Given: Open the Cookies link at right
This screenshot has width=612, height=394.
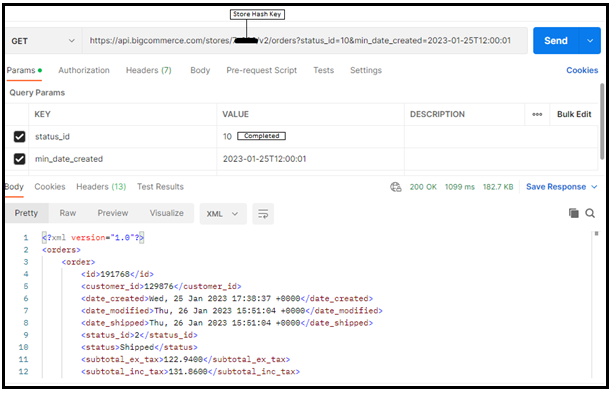Looking at the screenshot, I should 582,70.
